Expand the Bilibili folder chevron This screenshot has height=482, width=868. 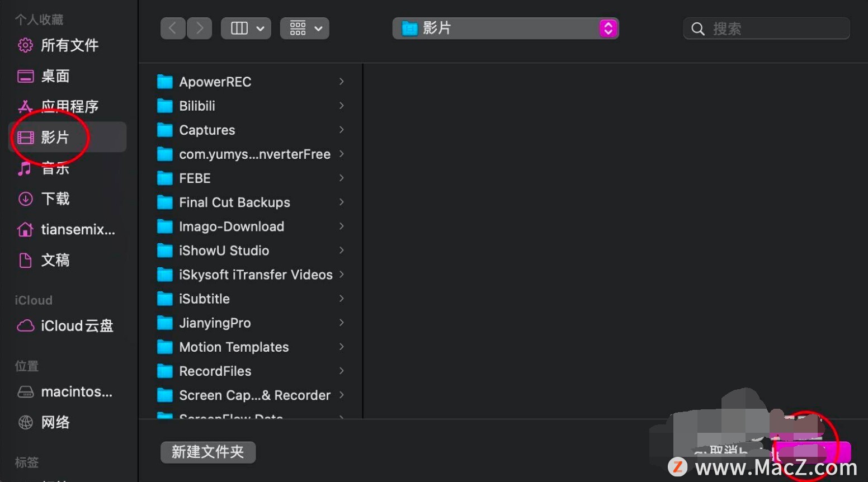[x=341, y=106]
